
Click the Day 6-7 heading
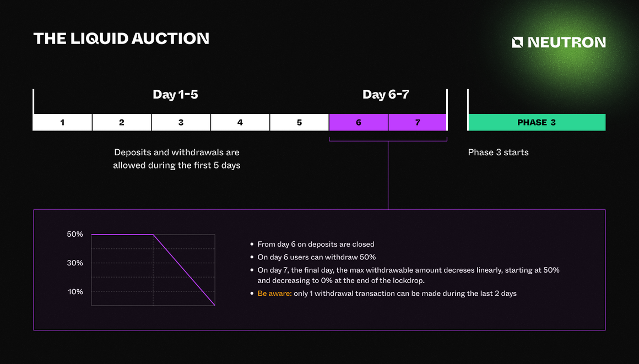(386, 95)
